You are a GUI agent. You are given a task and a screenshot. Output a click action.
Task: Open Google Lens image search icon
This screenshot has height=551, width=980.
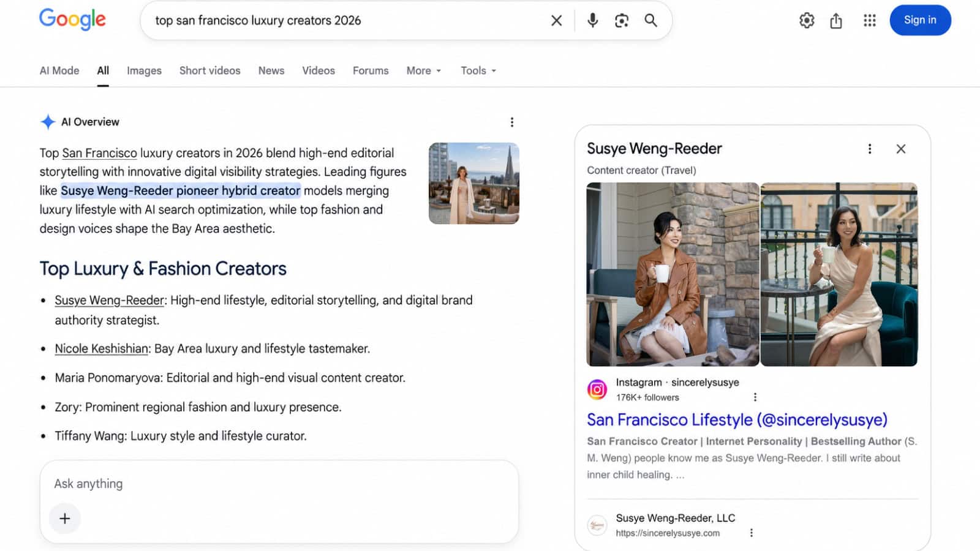(622, 20)
